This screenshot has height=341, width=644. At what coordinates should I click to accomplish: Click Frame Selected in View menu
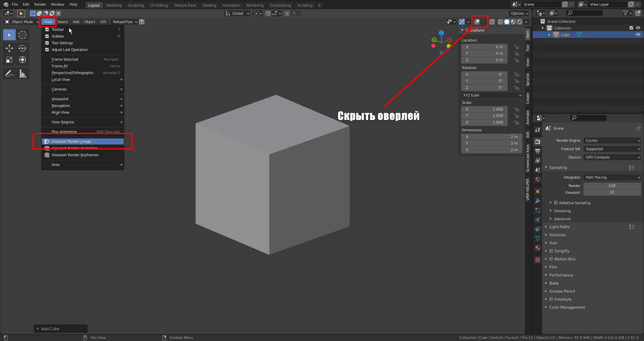(83, 60)
